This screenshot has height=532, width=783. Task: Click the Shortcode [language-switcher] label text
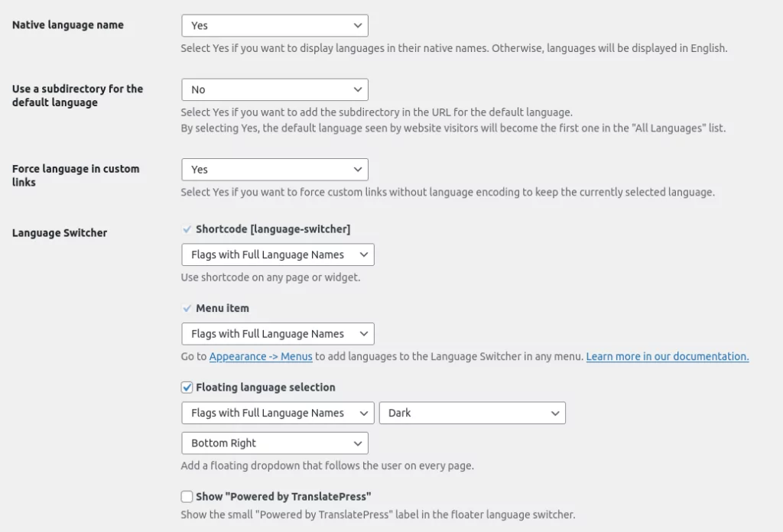pyautogui.click(x=273, y=229)
